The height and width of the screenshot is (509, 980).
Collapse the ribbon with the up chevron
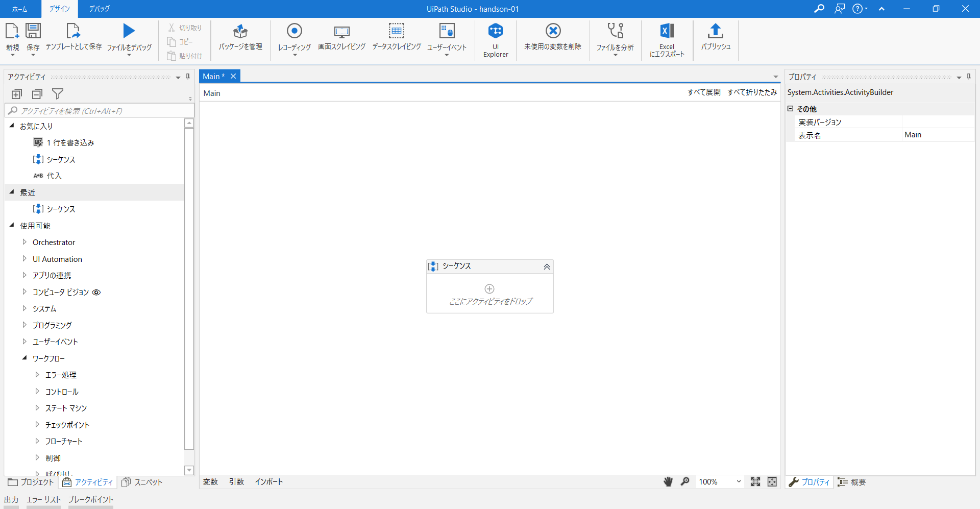(881, 9)
